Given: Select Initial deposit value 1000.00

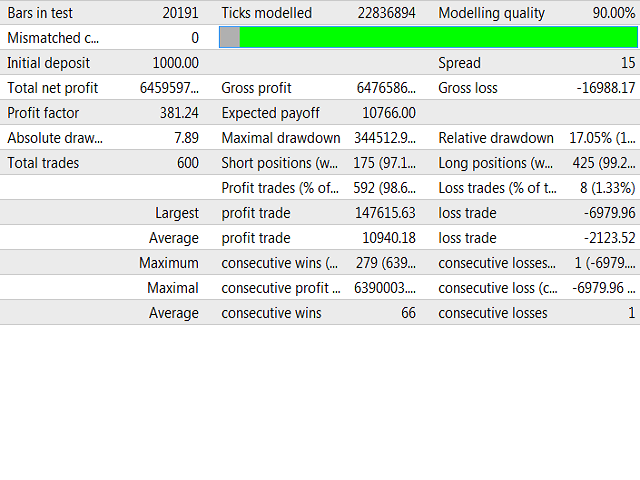Looking at the screenshot, I should (176, 63).
